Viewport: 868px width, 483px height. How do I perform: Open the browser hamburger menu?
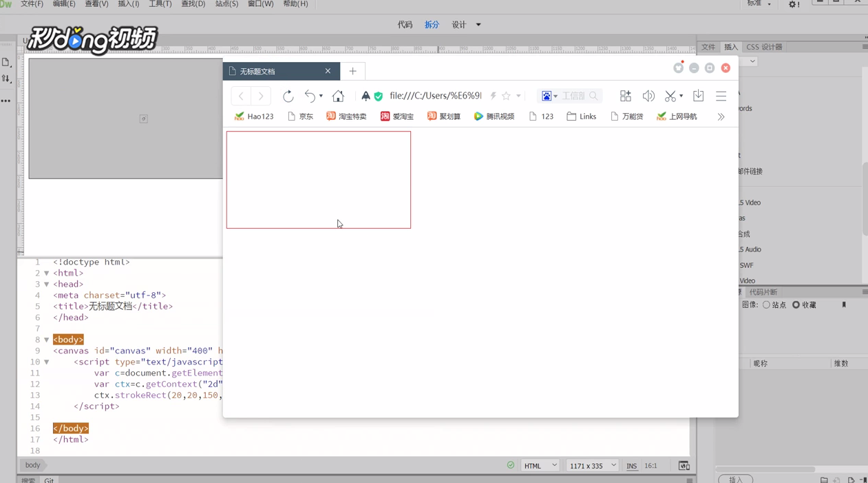721,96
